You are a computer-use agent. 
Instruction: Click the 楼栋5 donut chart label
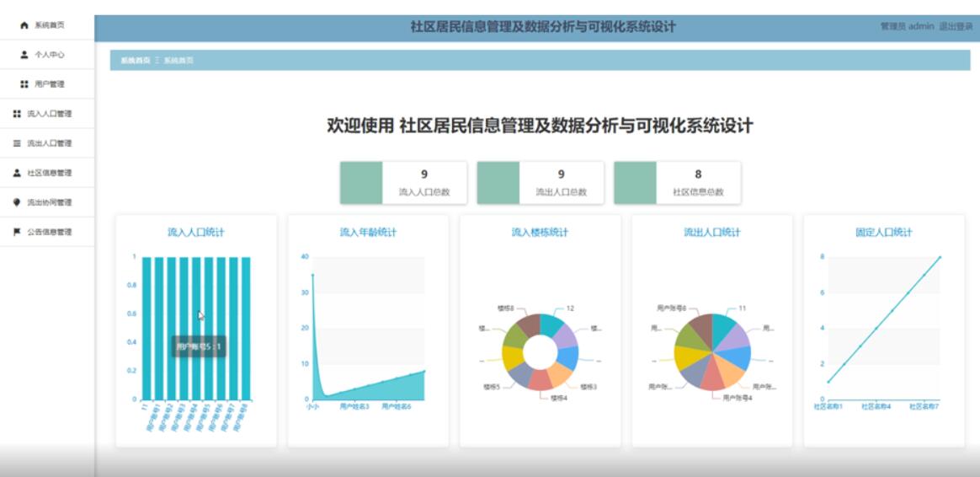pyautogui.click(x=491, y=387)
